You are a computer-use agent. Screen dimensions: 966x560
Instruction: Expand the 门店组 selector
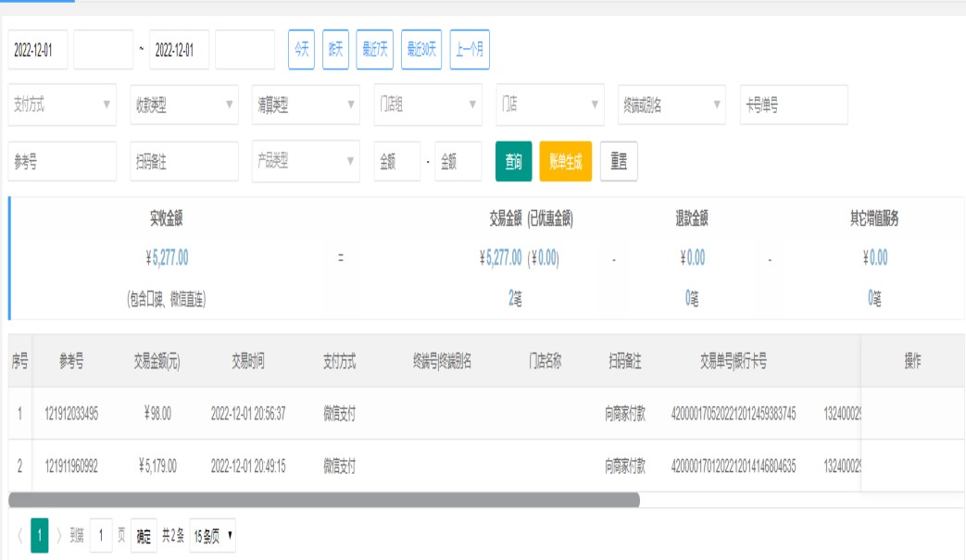(427, 105)
